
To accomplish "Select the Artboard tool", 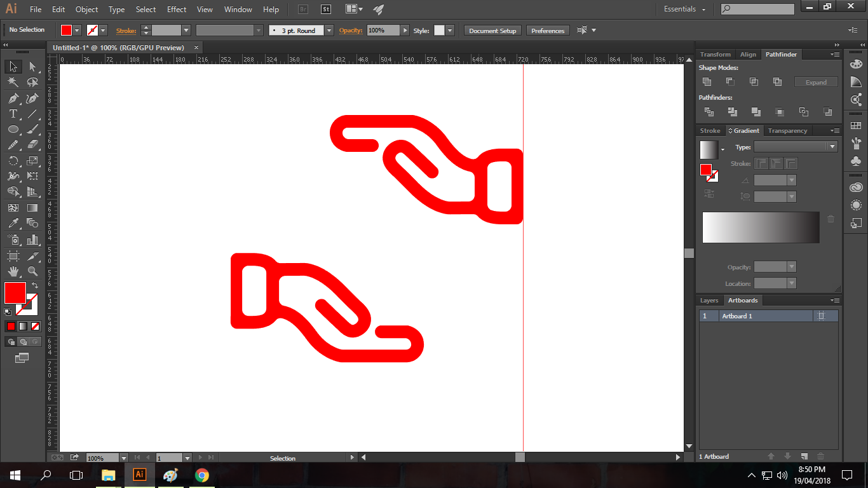I will (x=13, y=255).
